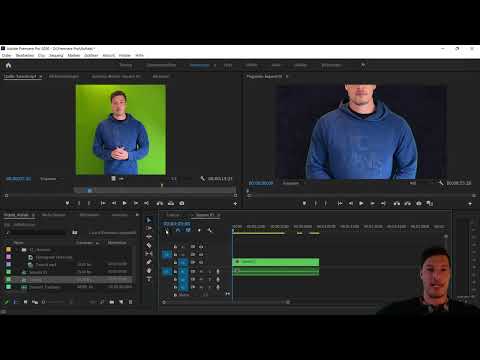Step back one frame in Source monitor

[114, 203]
